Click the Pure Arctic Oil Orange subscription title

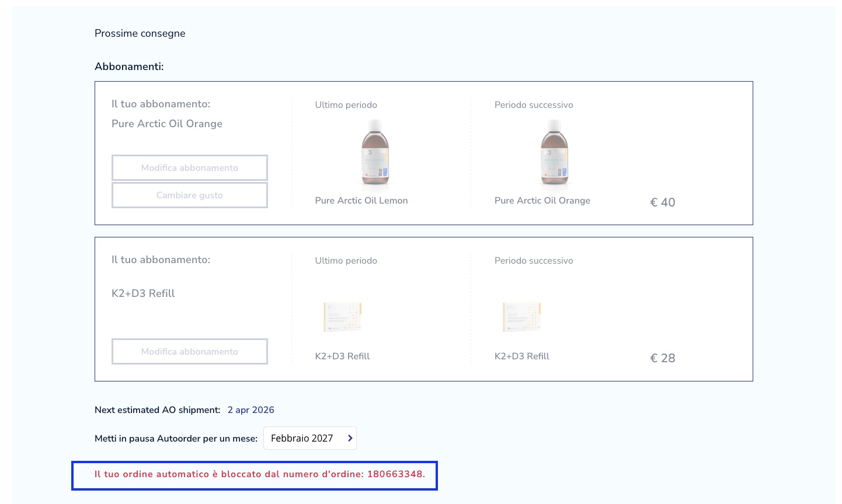click(x=167, y=124)
